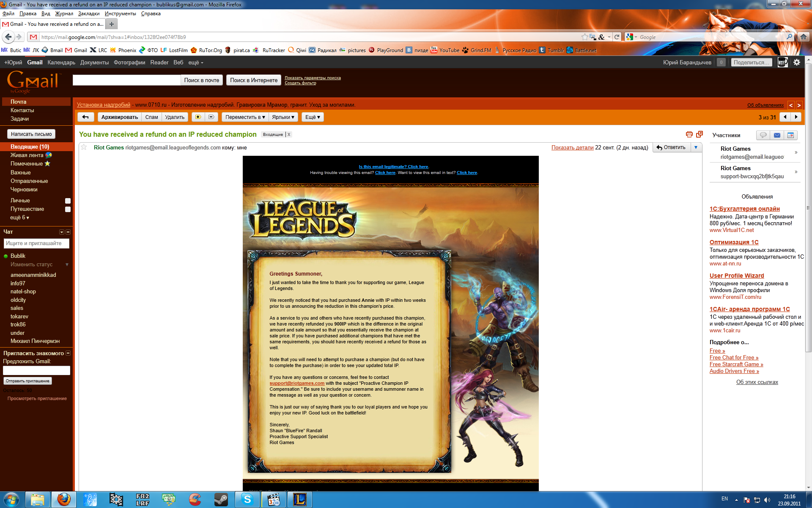Open Ярлыки dropdown
Image resolution: width=812 pixels, height=508 pixels.
(x=283, y=117)
